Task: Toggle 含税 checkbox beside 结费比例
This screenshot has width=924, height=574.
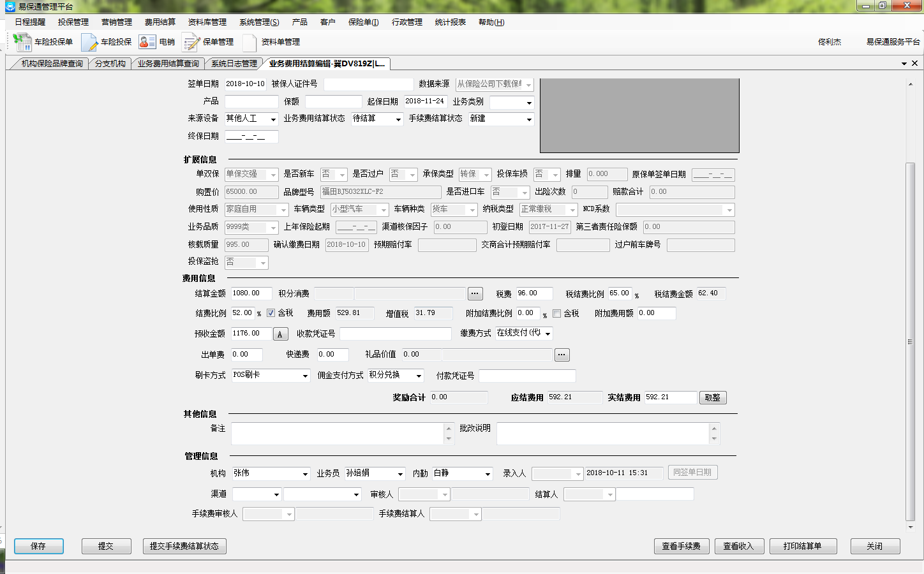Action: click(271, 313)
